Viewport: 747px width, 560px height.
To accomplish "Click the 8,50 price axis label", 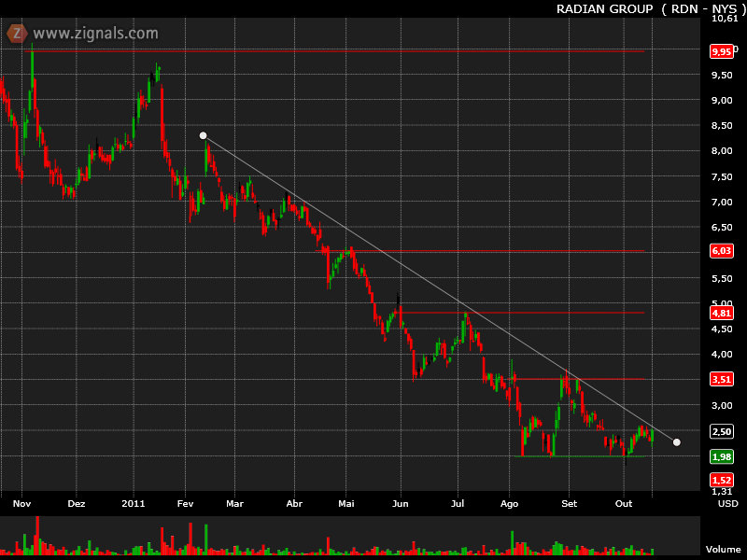I will tap(722, 126).
